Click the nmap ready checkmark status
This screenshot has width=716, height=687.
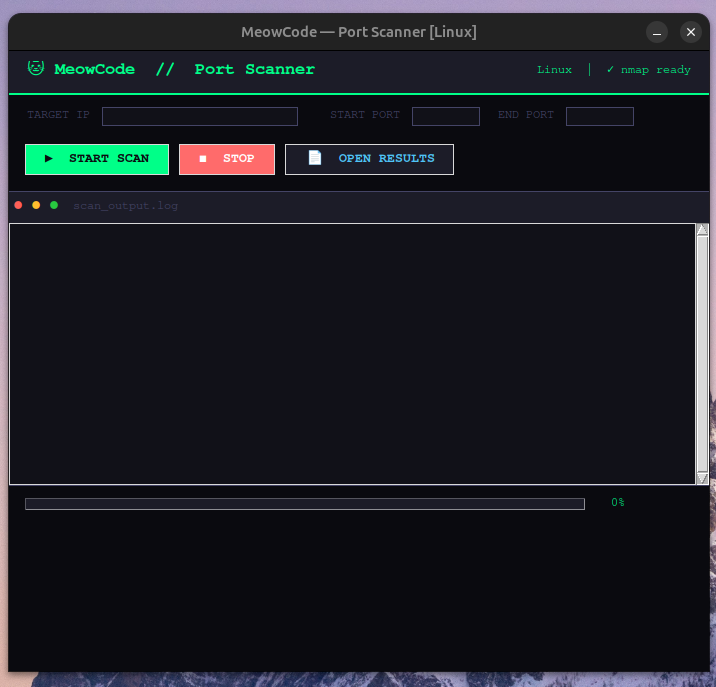tap(648, 69)
